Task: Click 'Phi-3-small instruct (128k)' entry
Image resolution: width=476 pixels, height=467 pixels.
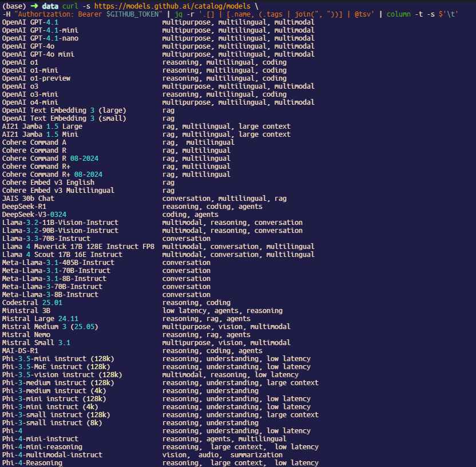Action: click(56, 415)
